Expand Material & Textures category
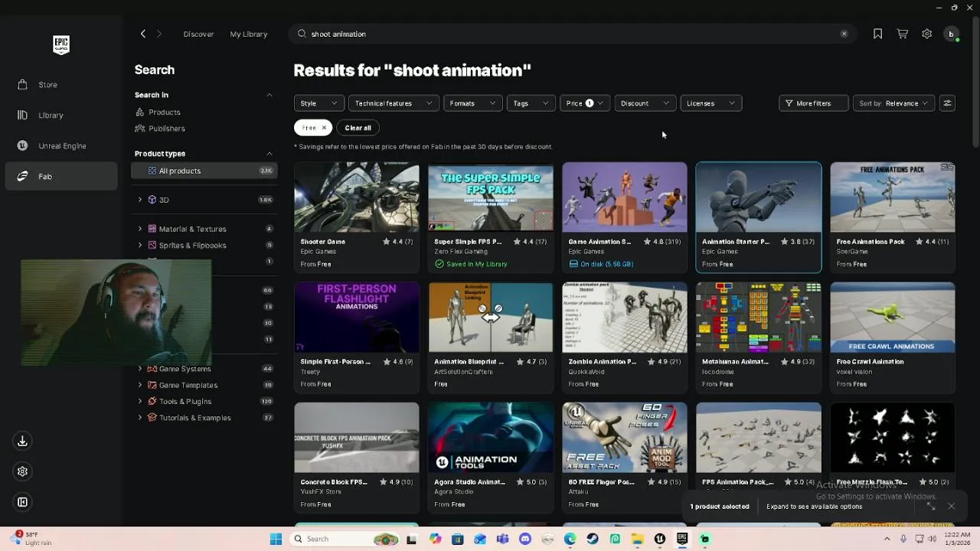 (x=139, y=229)
